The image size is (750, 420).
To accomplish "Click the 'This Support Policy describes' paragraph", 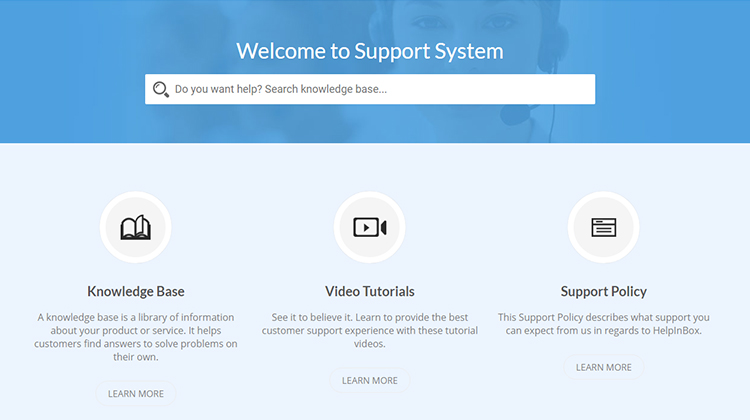I will click(604, 324).
